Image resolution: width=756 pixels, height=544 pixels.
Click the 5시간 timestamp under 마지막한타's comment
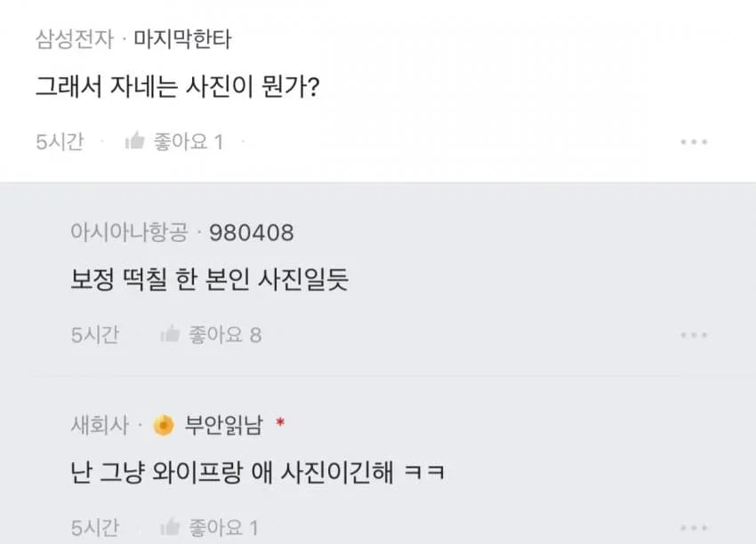[x=60, y=141]
